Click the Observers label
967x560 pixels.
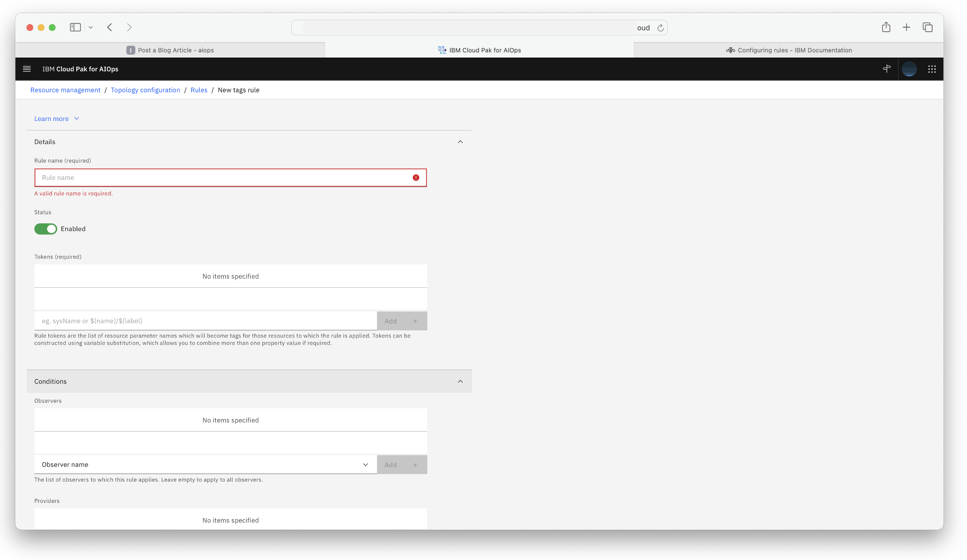click(x=48, y=401)
